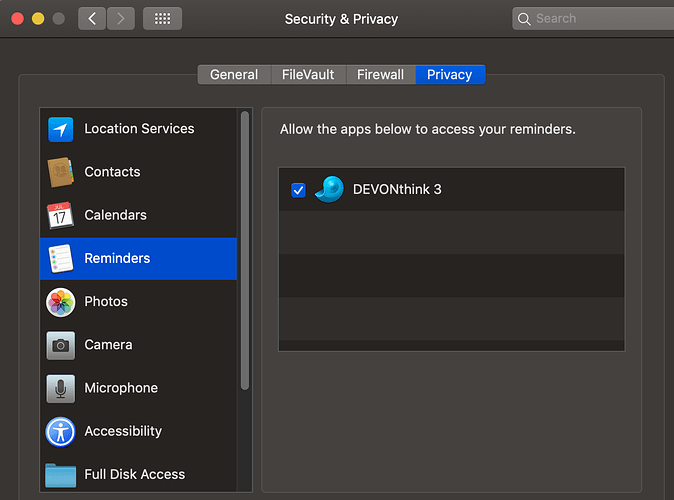Image resolution: width=674 pixels, height=500 pixels.
Task: Select the Contacts book icon
Action: pos(61,172)
